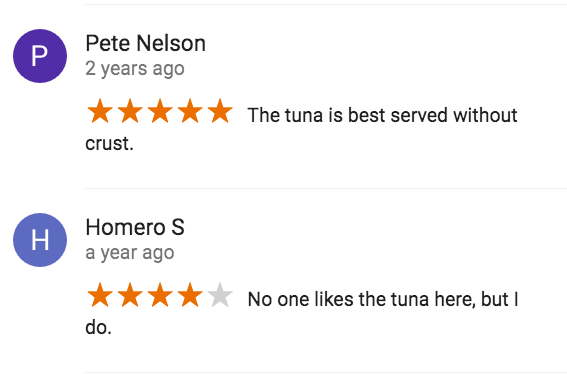This screenshot has width=567, height=374.
Task: Click third star in Pete Nelson's rating
Action: [160, 111]
